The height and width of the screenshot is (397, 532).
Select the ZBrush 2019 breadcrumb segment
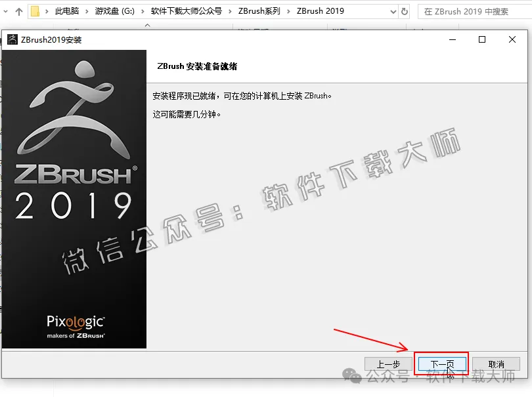tap(320, 11)
